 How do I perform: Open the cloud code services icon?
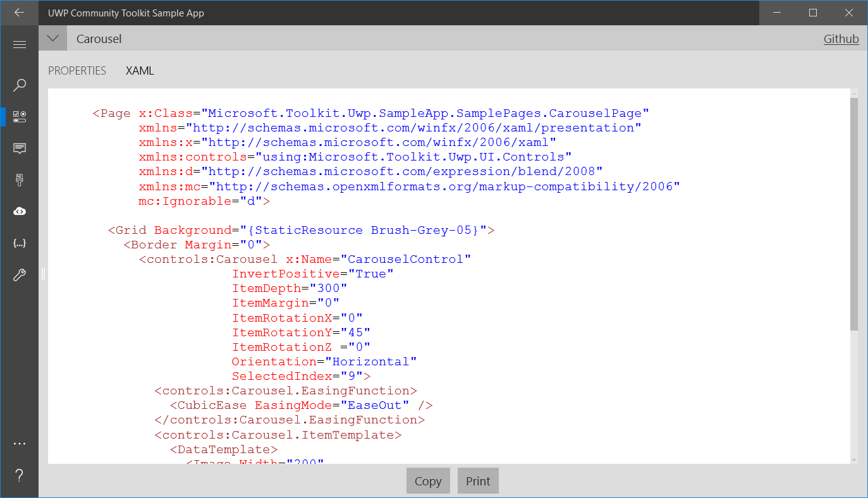pyautogui.click(x=19, y=212)
